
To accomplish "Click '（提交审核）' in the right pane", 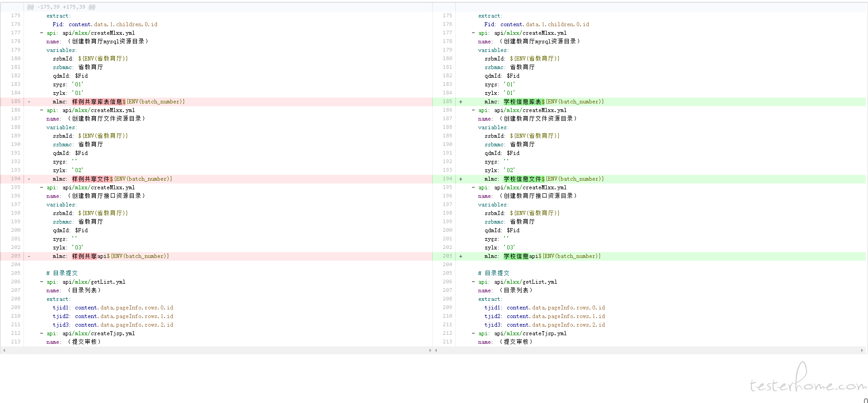I will point(516,342).
